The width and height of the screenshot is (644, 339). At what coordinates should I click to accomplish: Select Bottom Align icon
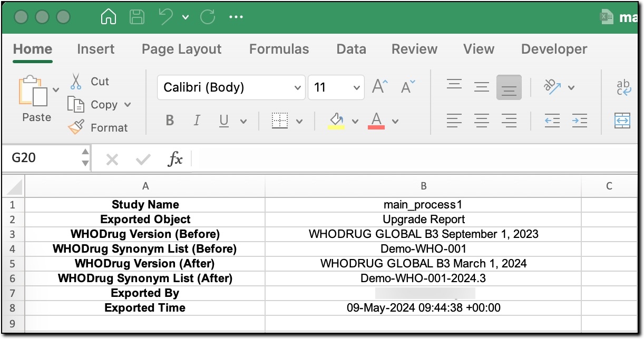tap(509, 87)
